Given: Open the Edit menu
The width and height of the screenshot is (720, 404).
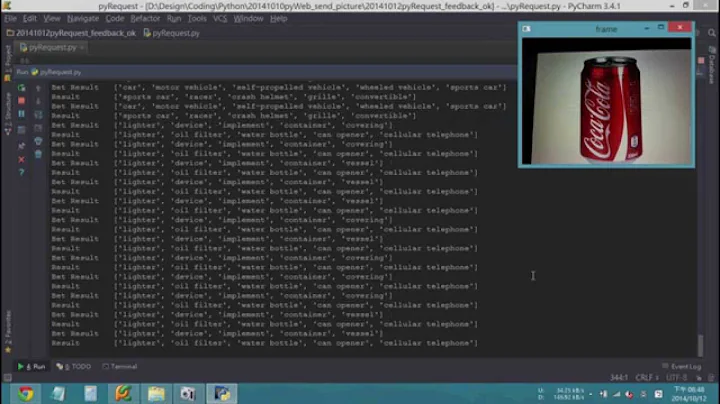Looking at the screenshot, I should pos(29,18).
